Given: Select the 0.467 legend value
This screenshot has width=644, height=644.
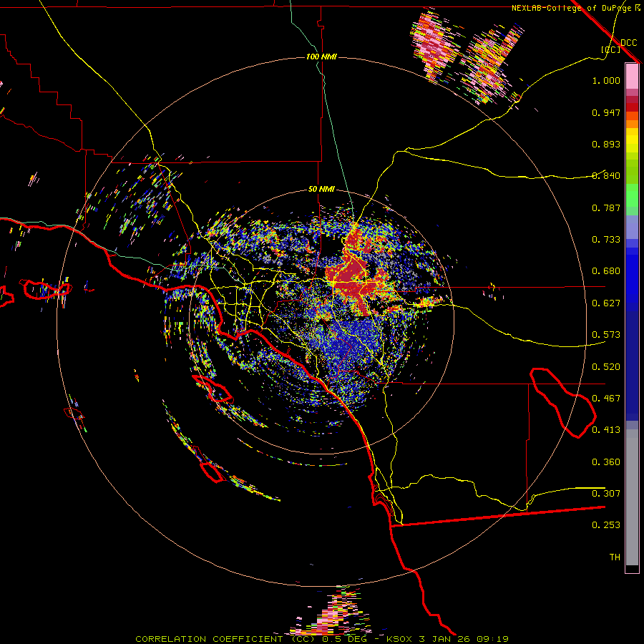Looking at the screenshot, I should point(606,399).
